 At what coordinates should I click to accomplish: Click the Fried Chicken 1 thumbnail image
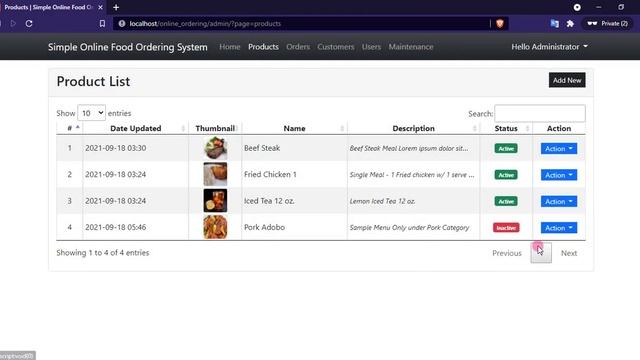(x=215, y=174)
